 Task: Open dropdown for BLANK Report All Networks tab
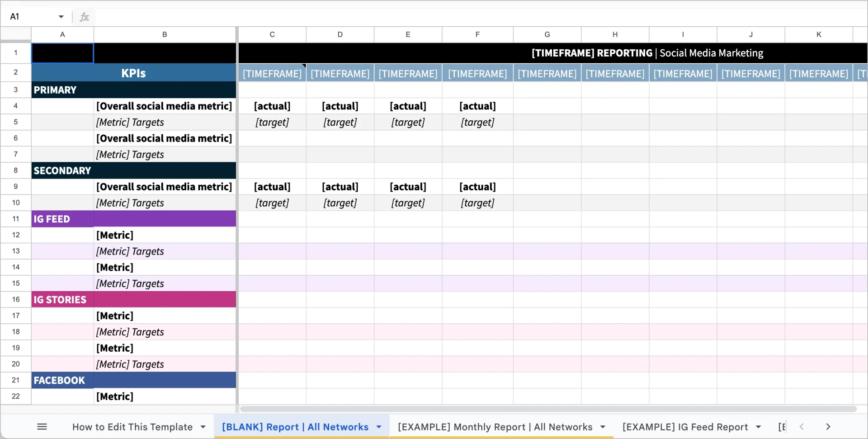tap(379, 427)
